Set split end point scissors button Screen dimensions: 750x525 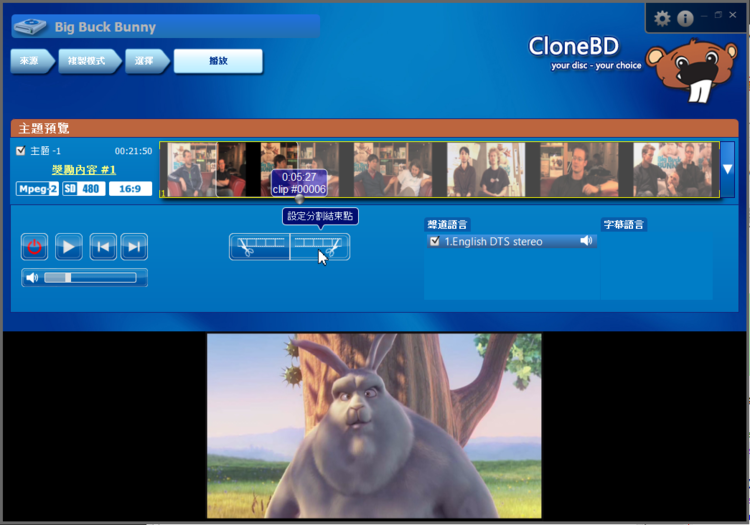point(320,247)
